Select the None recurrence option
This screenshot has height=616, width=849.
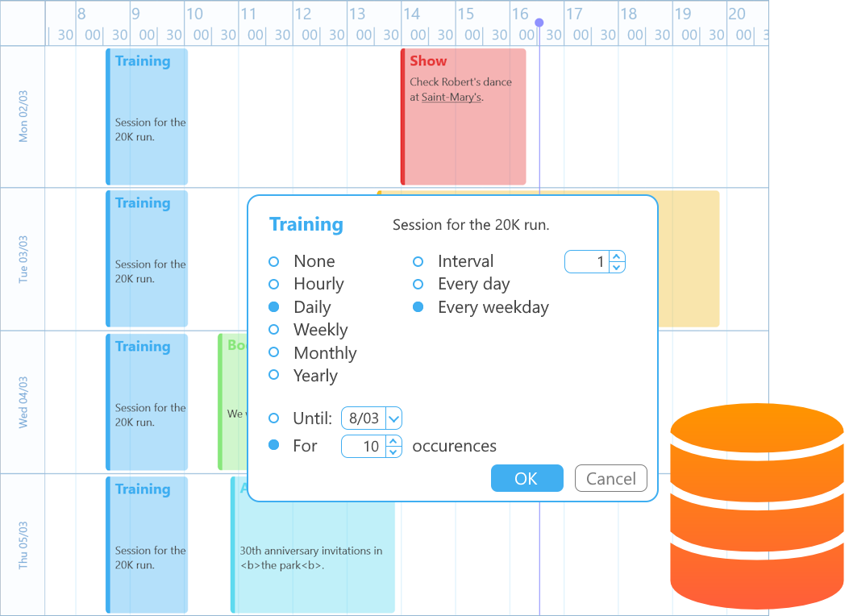point(273,261)
